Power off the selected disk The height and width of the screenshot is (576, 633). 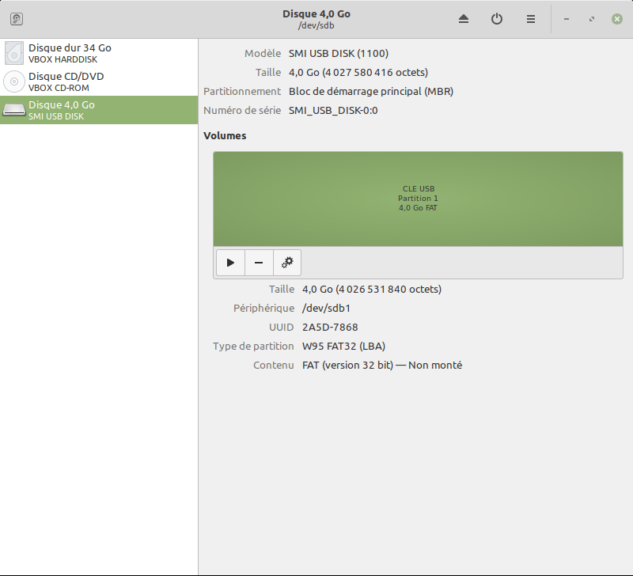click(x=497, y=19)
